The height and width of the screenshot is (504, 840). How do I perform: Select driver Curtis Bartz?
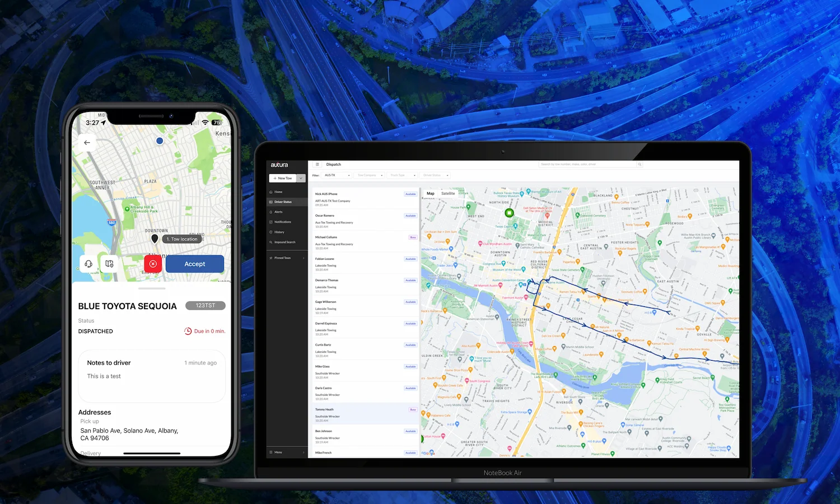click(x=365, y=350)
